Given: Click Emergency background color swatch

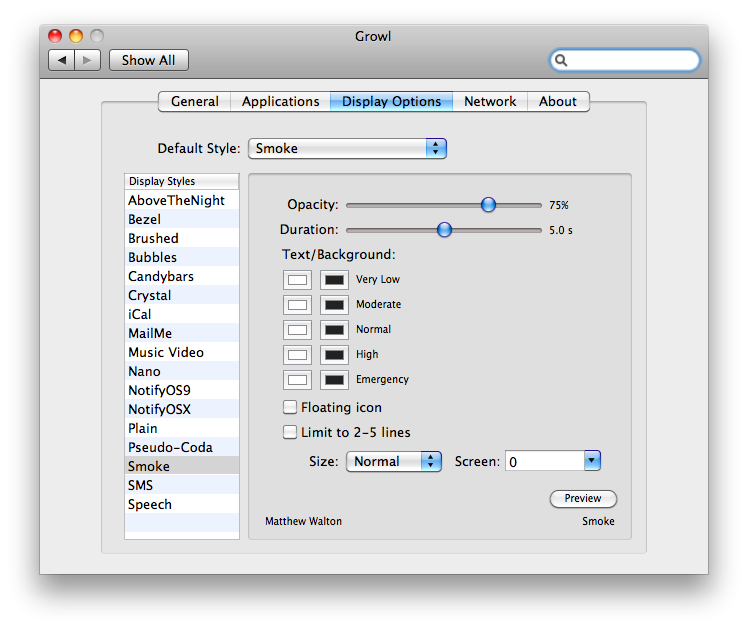Looking at the screenshot, I should (334, 380).
